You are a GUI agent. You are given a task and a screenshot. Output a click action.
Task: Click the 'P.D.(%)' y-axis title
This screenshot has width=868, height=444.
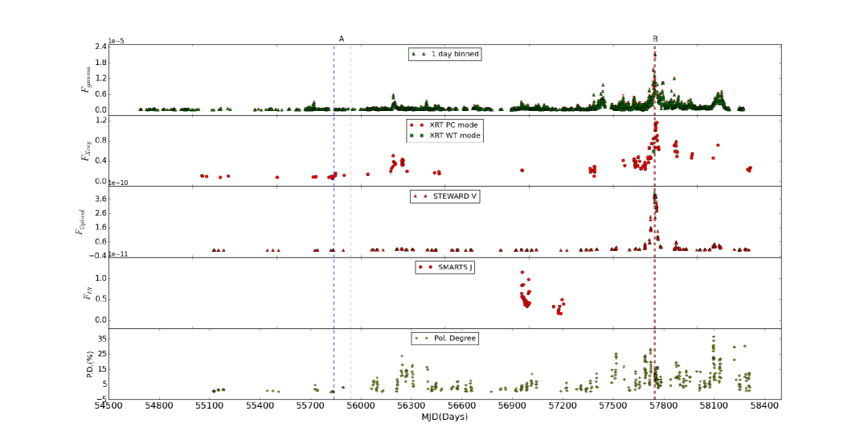pos(89,364)
